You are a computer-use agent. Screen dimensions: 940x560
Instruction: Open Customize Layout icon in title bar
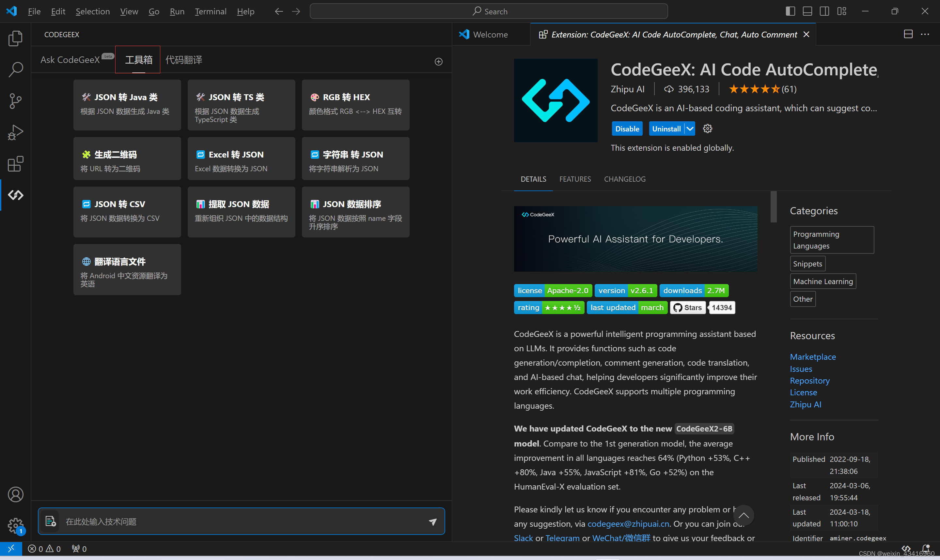tap(841, 11)
